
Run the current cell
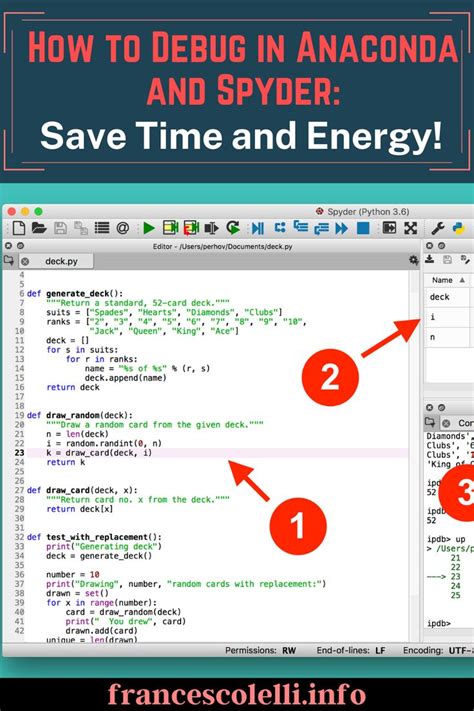(170, 228)
